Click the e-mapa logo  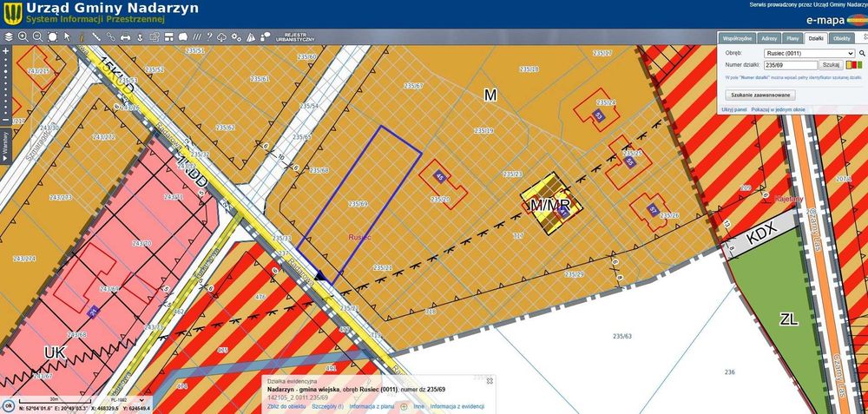click(x=836, y=21)
